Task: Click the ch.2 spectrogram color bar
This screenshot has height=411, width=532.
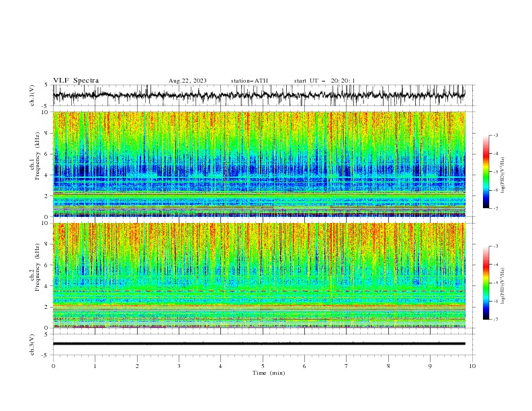Action: [x=486, y=283]
